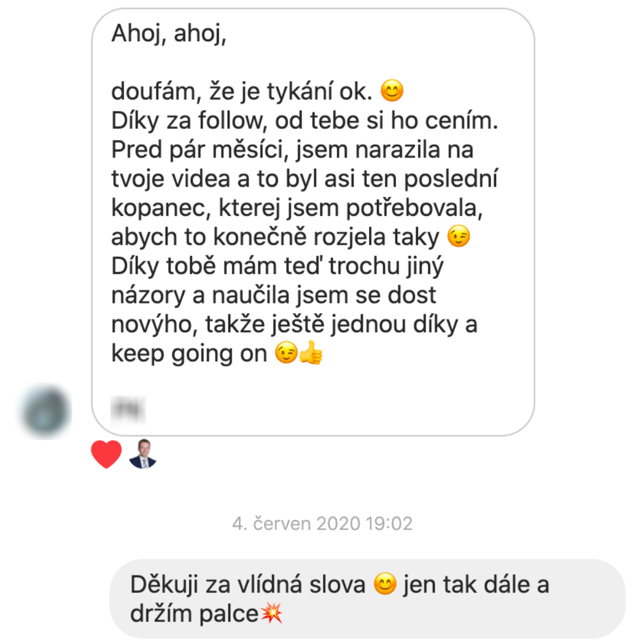Open the blurred sender avatar

(45, 411)
